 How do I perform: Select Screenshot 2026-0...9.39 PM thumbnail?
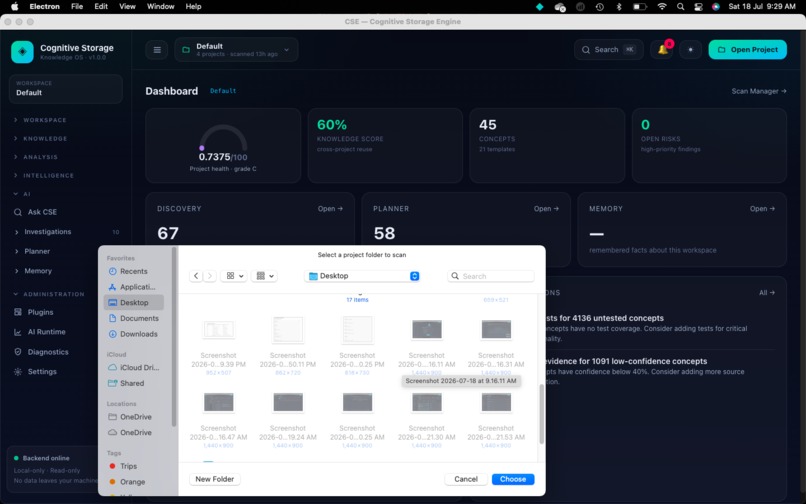[x=218, y=330]
